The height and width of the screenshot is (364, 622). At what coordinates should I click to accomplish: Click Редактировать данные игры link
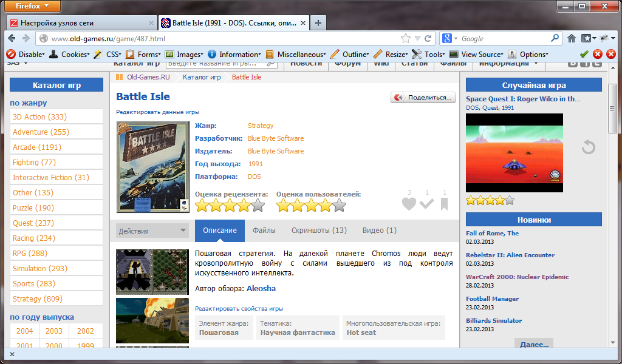tap(157, 112)
